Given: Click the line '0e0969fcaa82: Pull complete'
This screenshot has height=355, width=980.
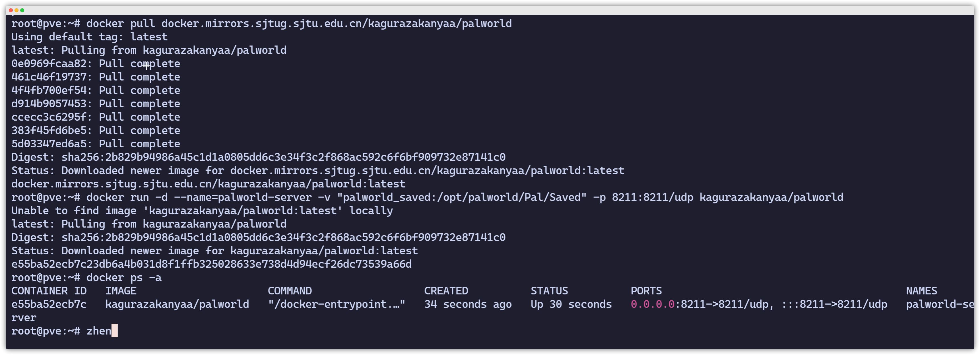Looking at the screenshot, I should (x=96, y=63).
